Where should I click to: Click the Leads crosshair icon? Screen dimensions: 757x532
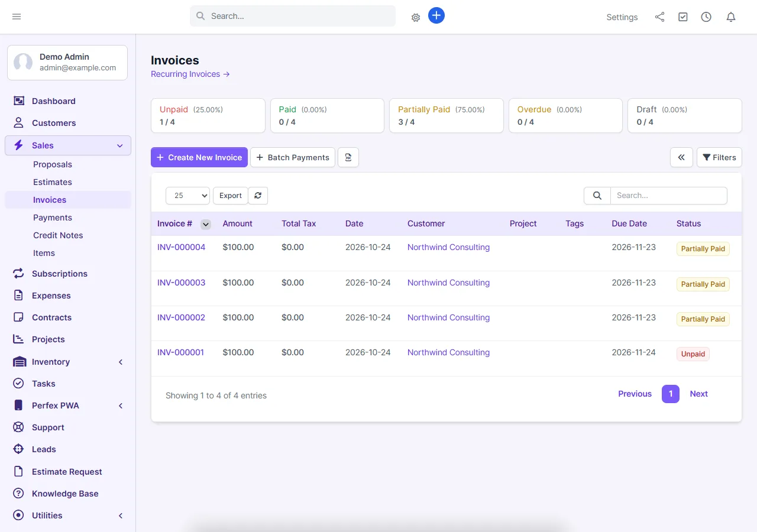click(x=19, y=449)
